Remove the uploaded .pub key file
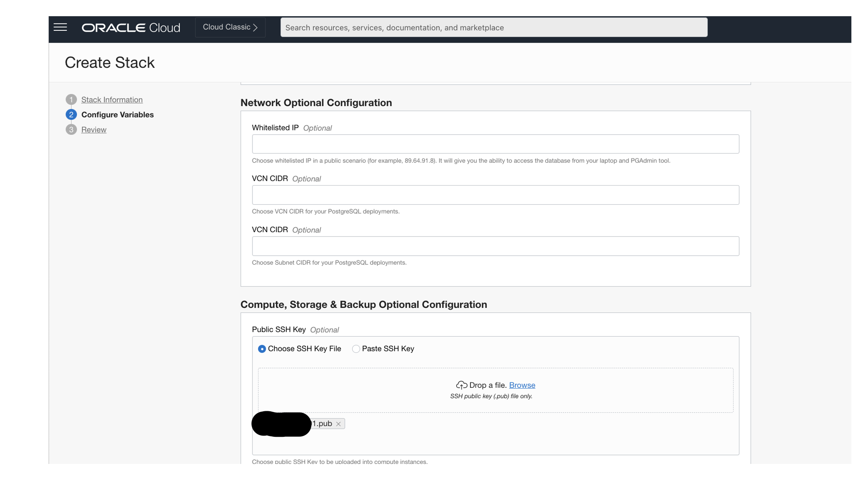Image resolution: width=868 pixels, height=500 pixels. (338, 424)
